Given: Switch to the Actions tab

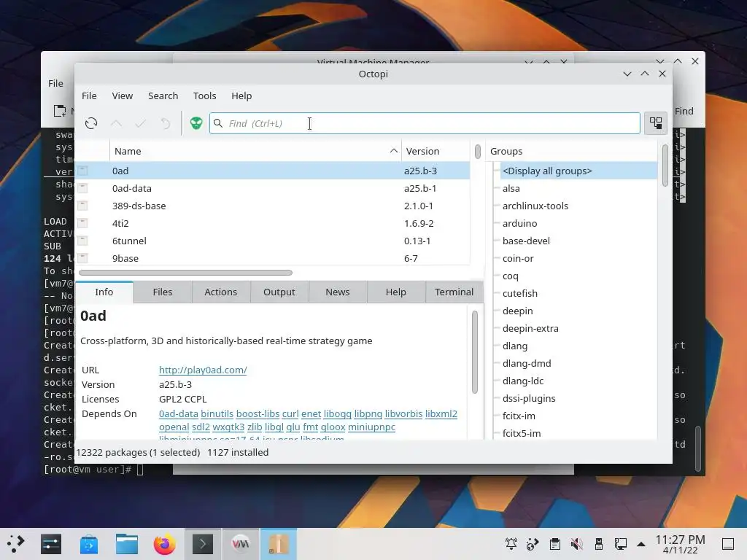Looking at the screenshot, I should [220, 292].
